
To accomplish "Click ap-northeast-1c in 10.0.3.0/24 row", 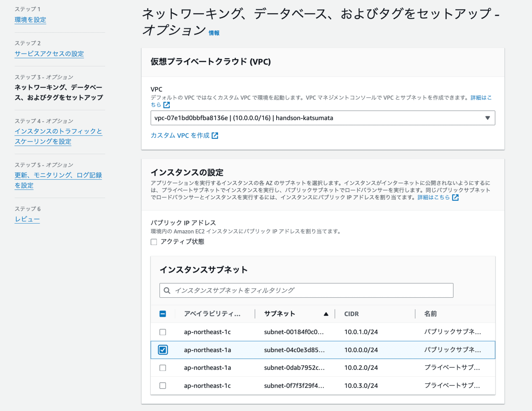I will point(207,385).
